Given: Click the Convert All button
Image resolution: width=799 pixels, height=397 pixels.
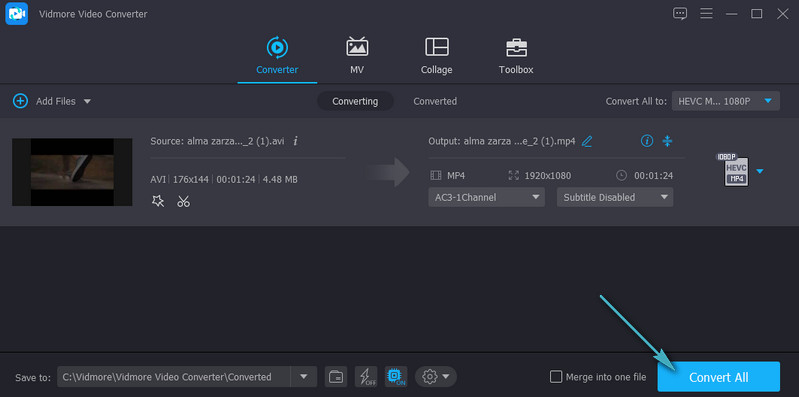Looking at the screenshot, I should click(718, 377).
